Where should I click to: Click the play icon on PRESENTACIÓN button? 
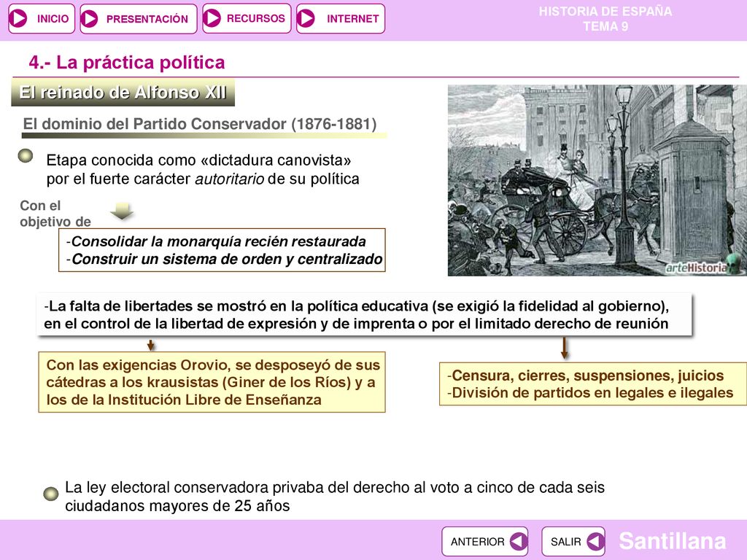89,19
